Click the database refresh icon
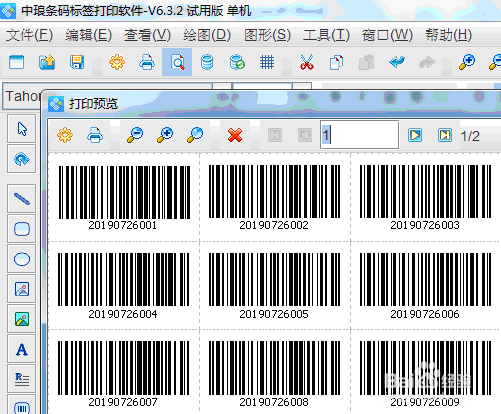501x414 pixels. pyautogui.click(x=237, y=62)
